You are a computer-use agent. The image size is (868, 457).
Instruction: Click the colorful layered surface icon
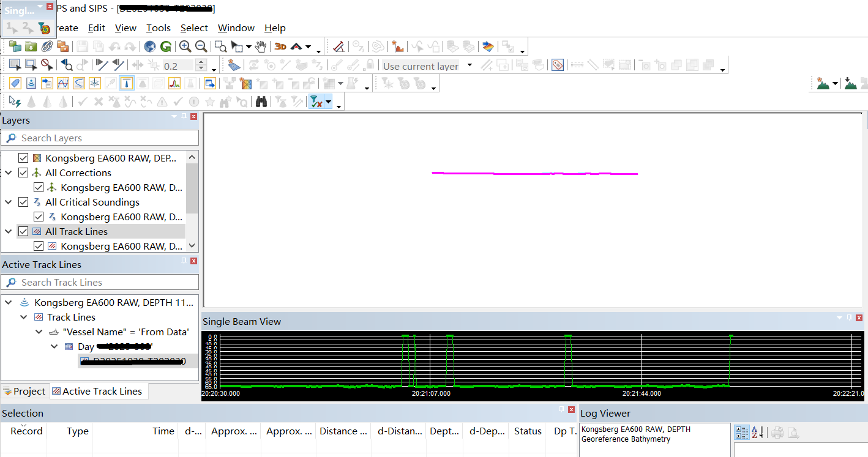pos(488,46)
